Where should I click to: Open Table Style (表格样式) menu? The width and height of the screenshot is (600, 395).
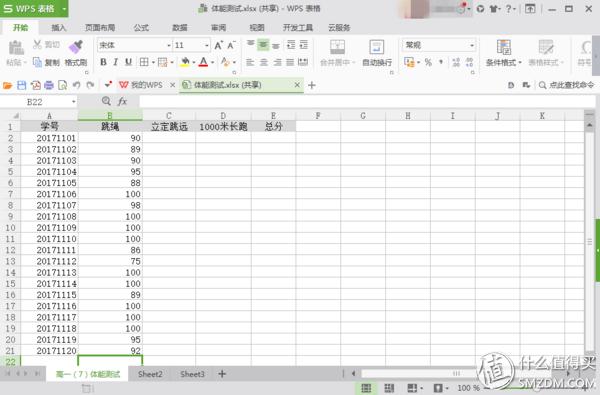pos(546,53)
